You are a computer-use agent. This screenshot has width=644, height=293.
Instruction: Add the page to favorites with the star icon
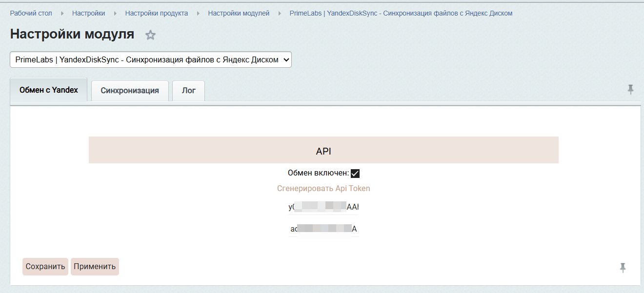tap(150, 35)
